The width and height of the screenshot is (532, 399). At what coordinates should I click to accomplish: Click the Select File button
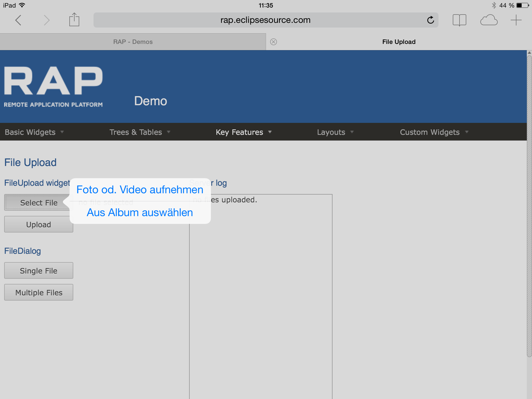38,202
